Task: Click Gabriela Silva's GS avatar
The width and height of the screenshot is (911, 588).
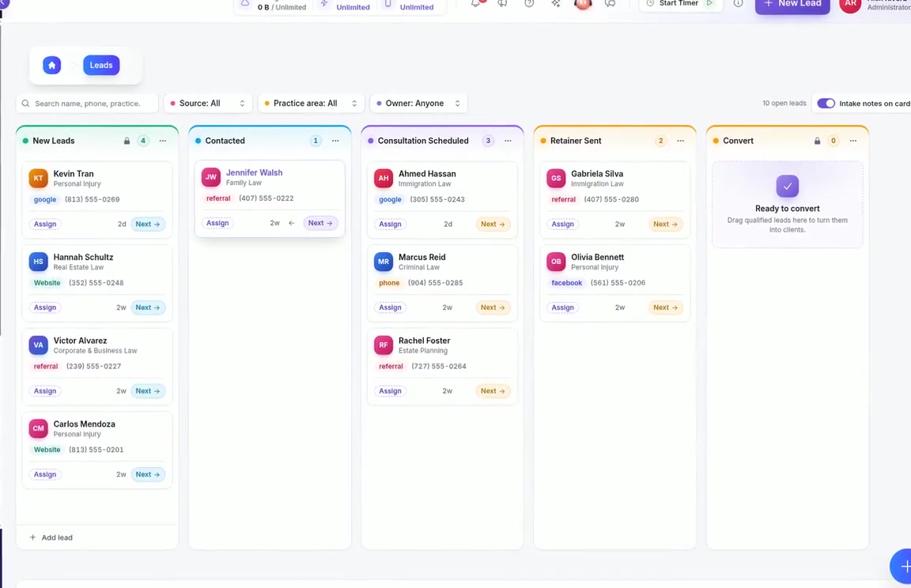Action: click(x=556, y=178)
